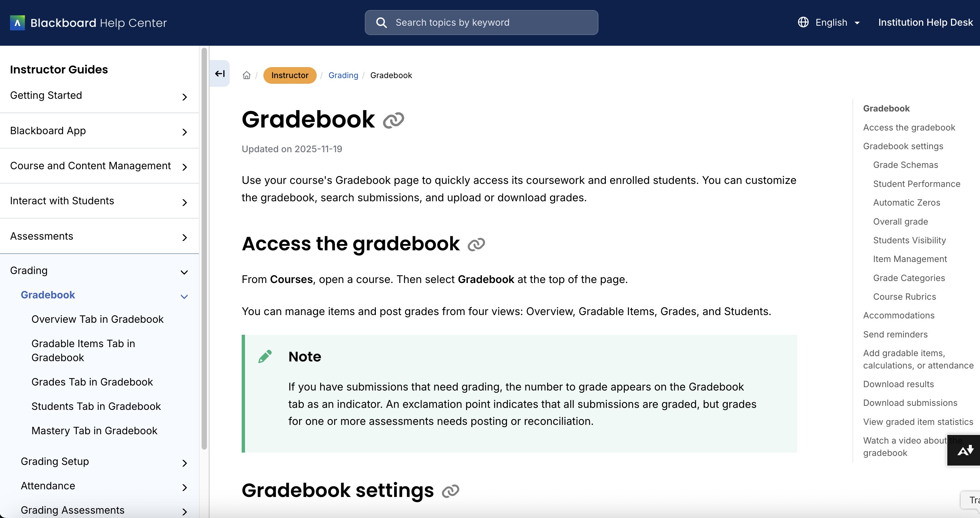
Task: Open the accessibility download widget icon
Action: [x=965, y=451]
